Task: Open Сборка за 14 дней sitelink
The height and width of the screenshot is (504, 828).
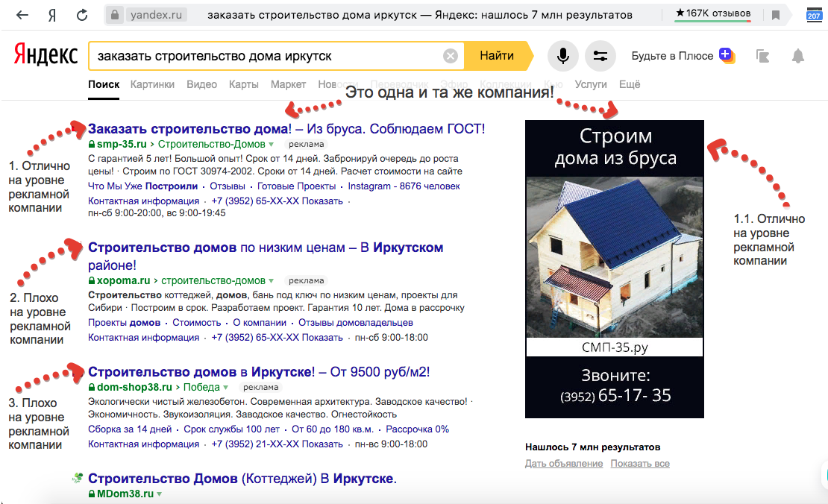Action: [x=130, y=429]
